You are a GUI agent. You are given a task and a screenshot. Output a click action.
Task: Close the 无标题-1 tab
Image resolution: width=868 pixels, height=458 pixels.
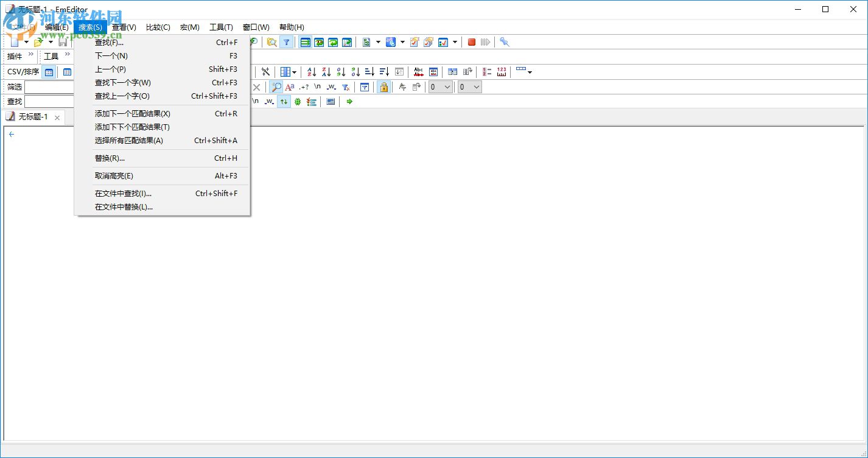(x=57, y=118)
